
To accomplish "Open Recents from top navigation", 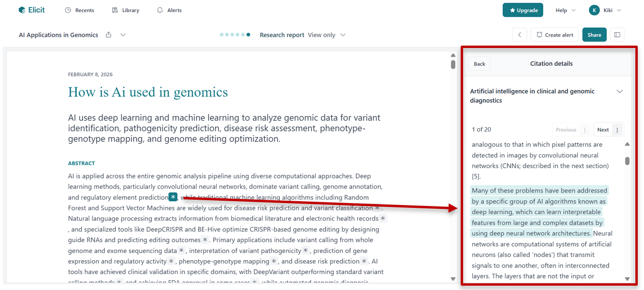I will click(x=80, y=10).
